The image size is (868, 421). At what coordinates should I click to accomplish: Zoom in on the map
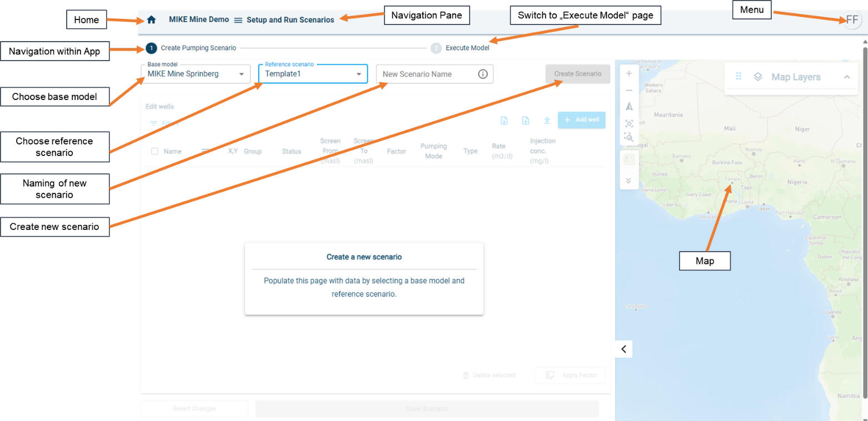point(629,73)
